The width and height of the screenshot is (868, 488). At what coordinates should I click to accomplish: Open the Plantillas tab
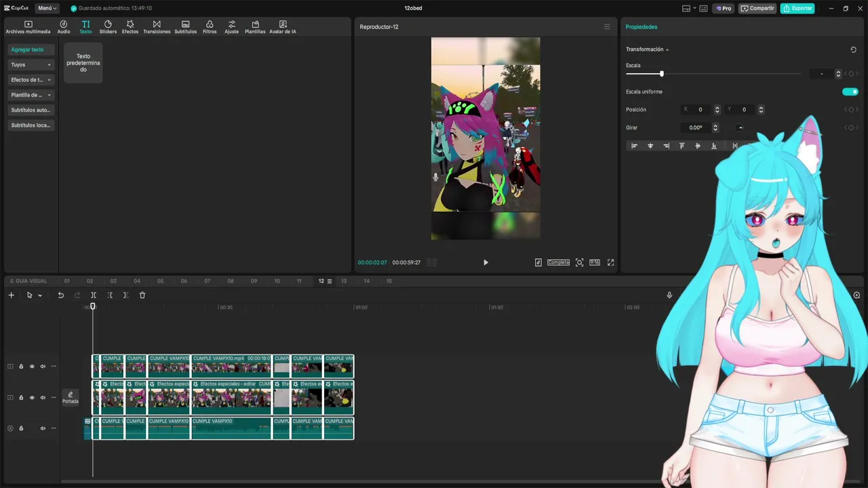pyautogui.click(x=255, y=27)
